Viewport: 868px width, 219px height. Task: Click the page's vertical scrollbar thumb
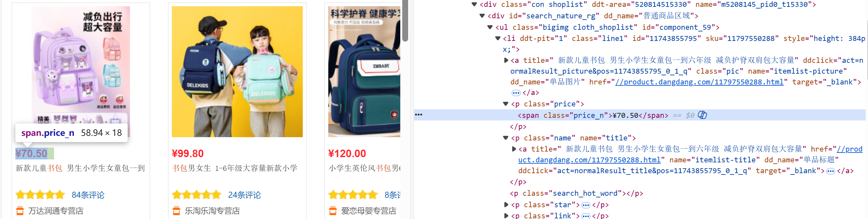pyautogui.click(x=405, y=21)
